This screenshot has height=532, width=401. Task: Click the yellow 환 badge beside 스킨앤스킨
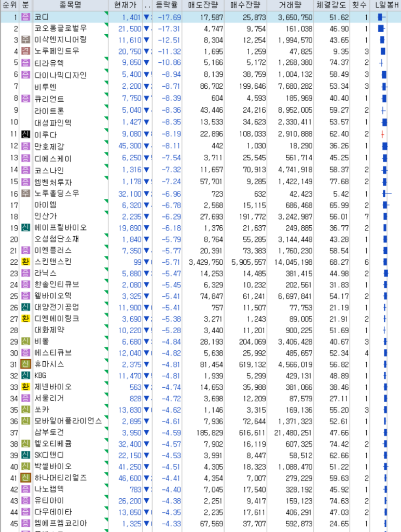tap(26, 262)
